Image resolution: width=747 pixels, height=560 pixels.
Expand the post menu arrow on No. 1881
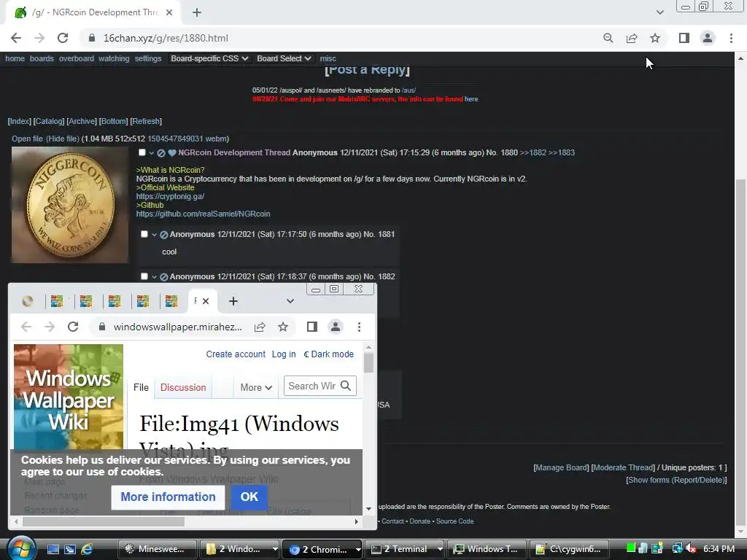pyautogui.click(x=154, y=234)
